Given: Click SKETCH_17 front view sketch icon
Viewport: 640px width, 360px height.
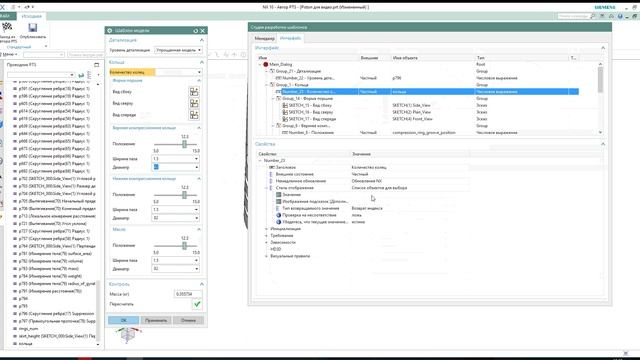Looking at the screenshot, I should click(285, 119).
